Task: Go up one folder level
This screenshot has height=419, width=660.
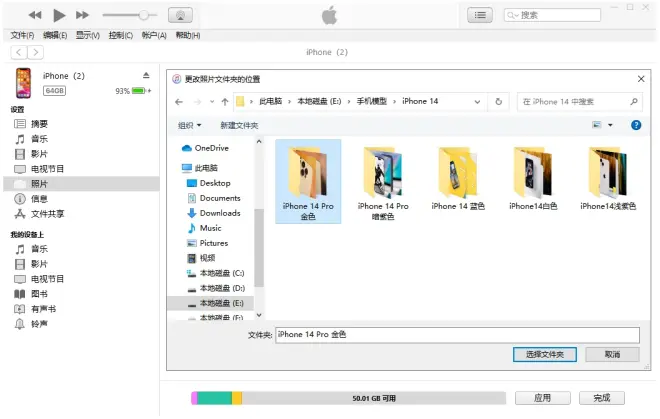Action: 225,102
